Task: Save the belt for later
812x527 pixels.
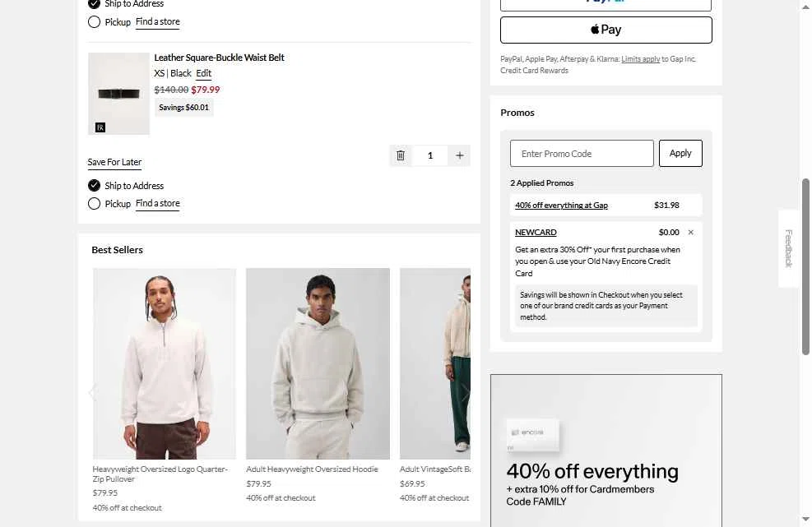Action: (x=114, y=162)
